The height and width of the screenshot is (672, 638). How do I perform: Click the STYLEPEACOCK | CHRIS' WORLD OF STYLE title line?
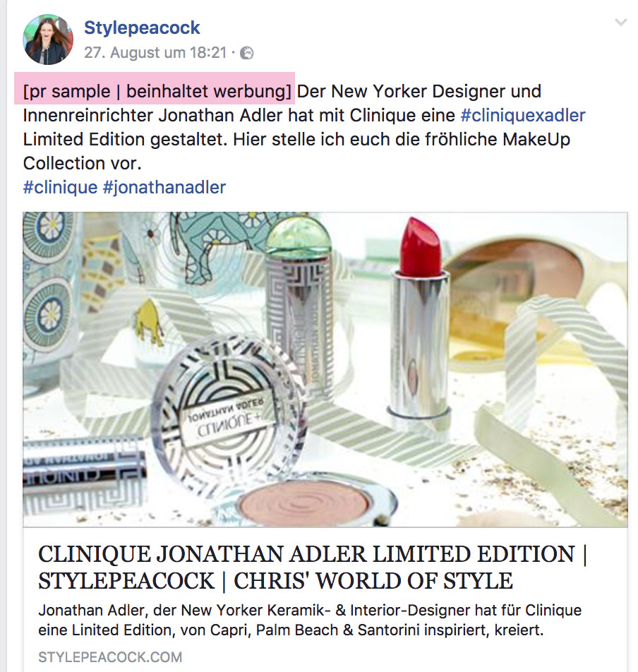tap(275, 581)
